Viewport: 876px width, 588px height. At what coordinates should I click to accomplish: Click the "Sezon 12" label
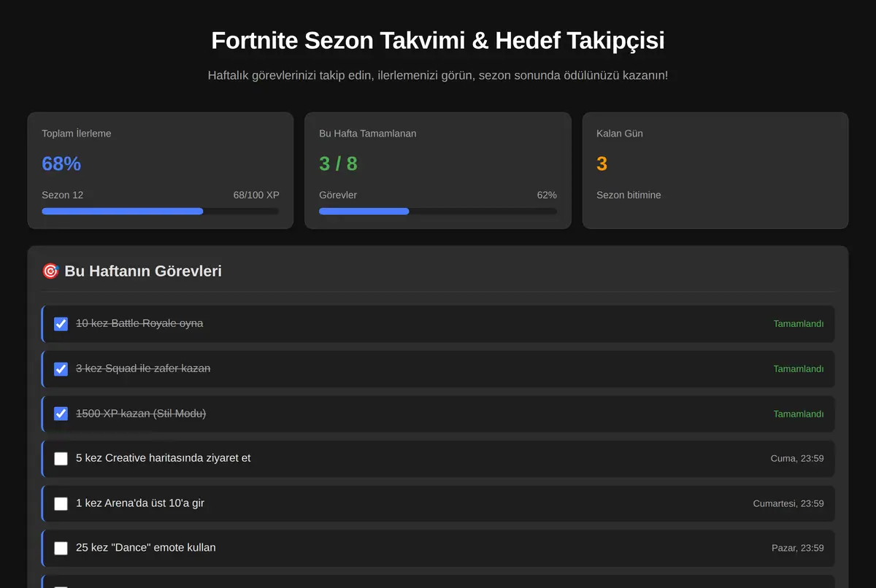coord(63,195)
